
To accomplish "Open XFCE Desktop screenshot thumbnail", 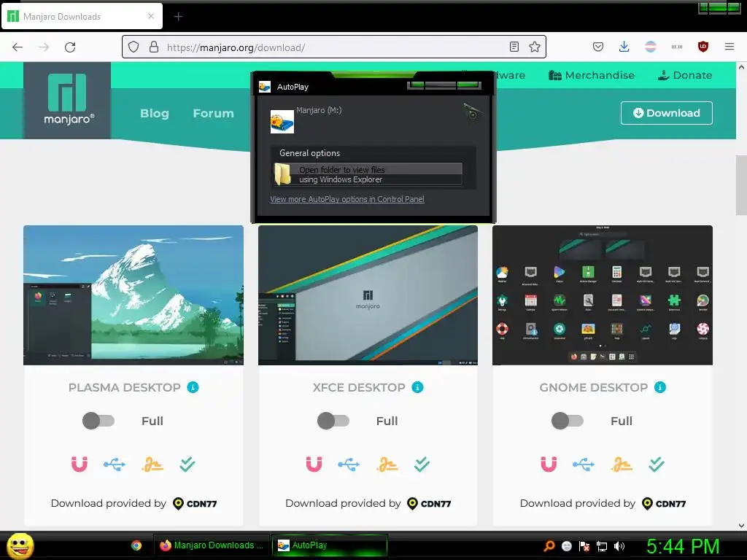I will tap(368, 295).
